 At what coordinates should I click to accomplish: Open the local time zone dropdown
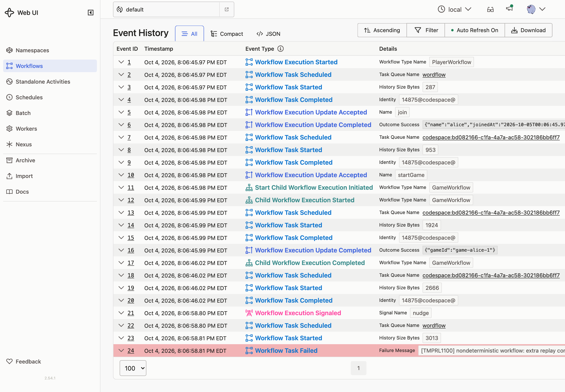click(455, 9)
